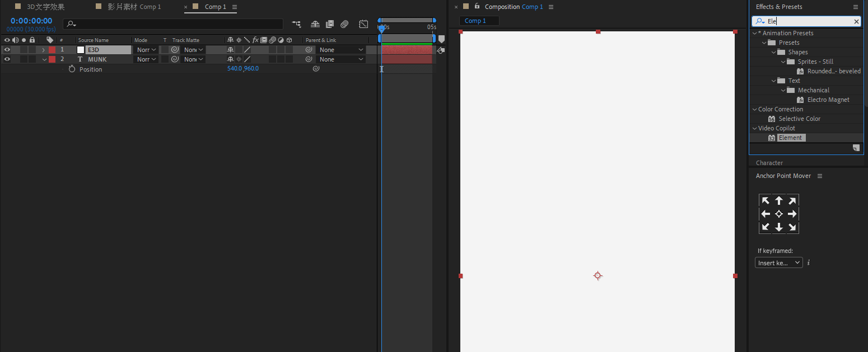Click the Position stopwatch icon
Viewport: 868px width, 352px height.
72,69
